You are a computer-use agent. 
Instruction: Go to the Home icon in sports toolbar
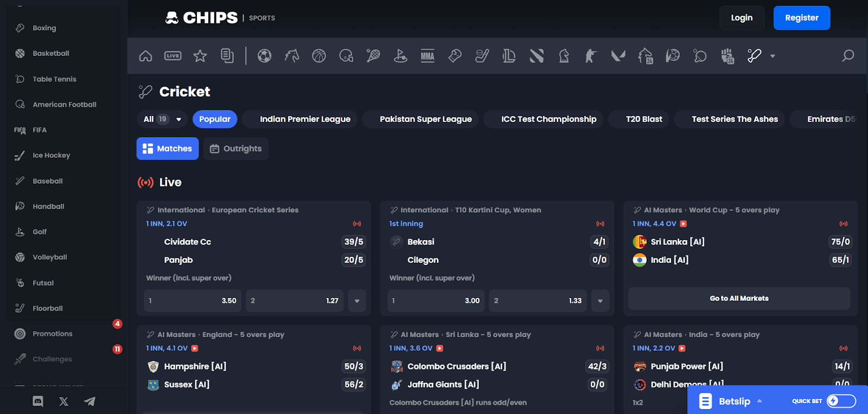[x=145, y=56]
